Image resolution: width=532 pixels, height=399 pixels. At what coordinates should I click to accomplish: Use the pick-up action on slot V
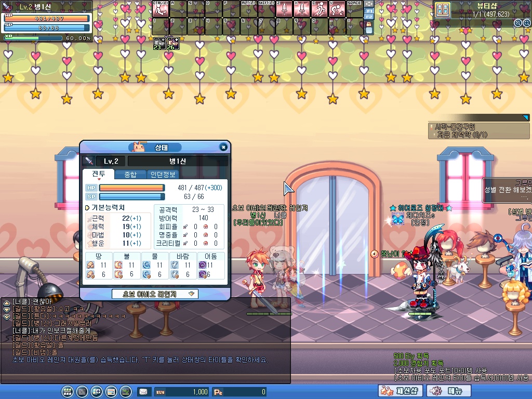(337, 9)
